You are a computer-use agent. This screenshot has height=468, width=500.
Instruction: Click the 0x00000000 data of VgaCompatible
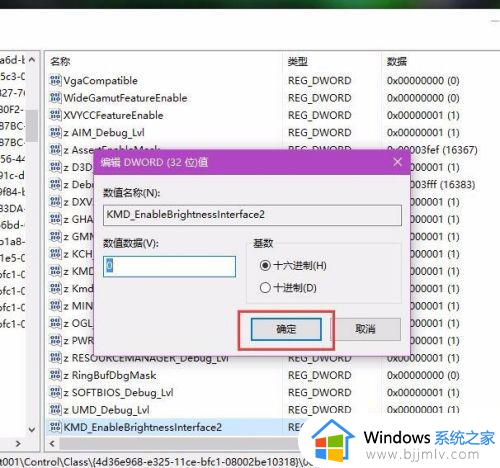pos(423,80)
